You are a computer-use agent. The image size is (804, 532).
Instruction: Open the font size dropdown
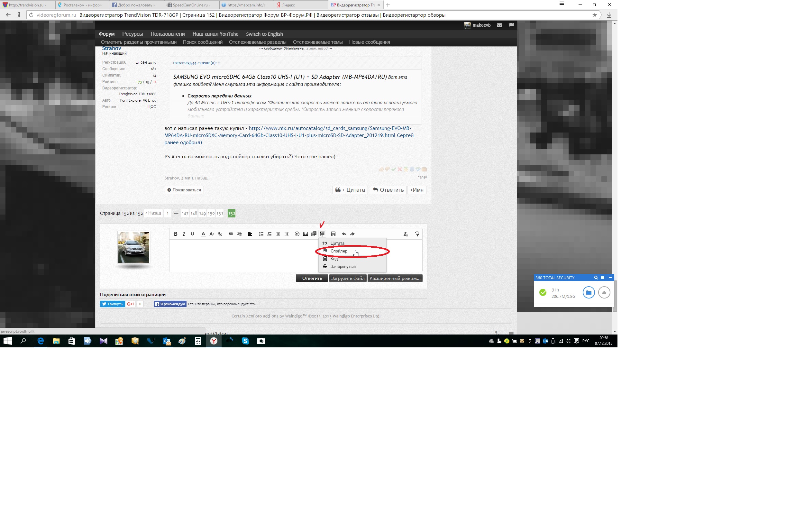point(211,234)
